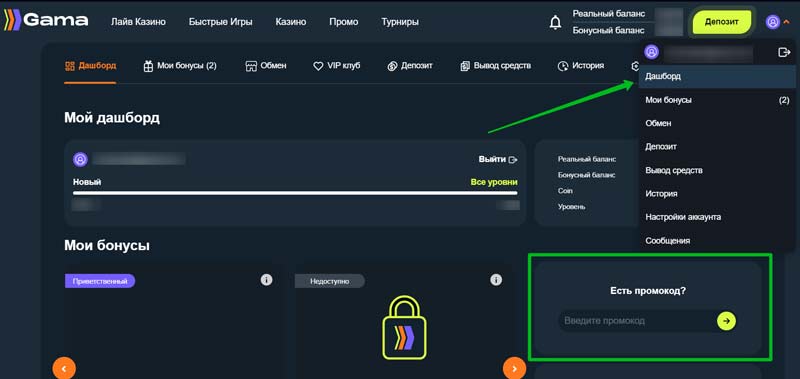
Task: Switch to Депозит tab
Action: (x=410, y=66)
